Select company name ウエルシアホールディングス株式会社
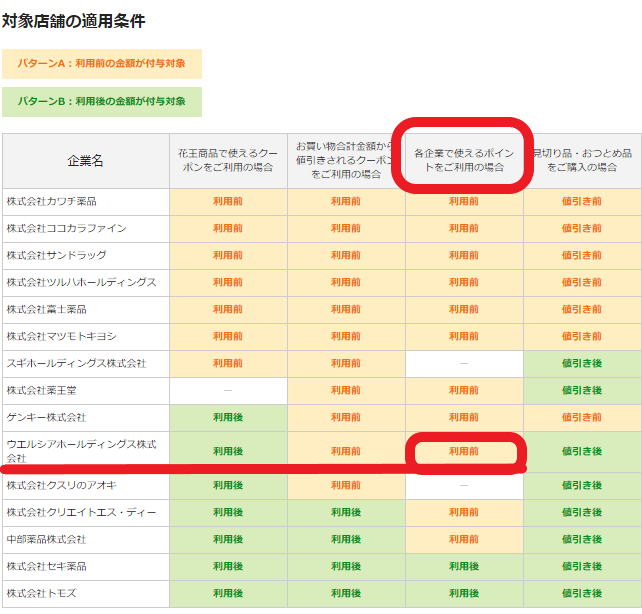642x614 pixels. [81, 451]
